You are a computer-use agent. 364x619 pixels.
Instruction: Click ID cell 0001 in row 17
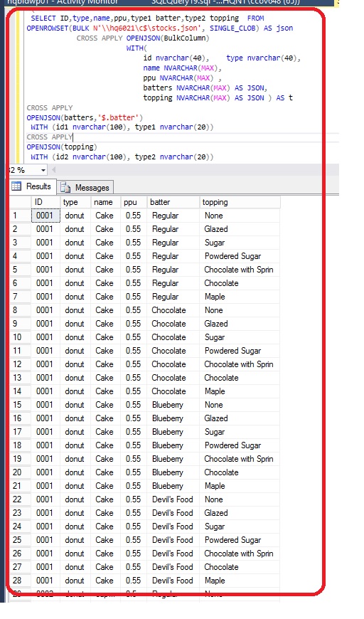tap(45, 431)
